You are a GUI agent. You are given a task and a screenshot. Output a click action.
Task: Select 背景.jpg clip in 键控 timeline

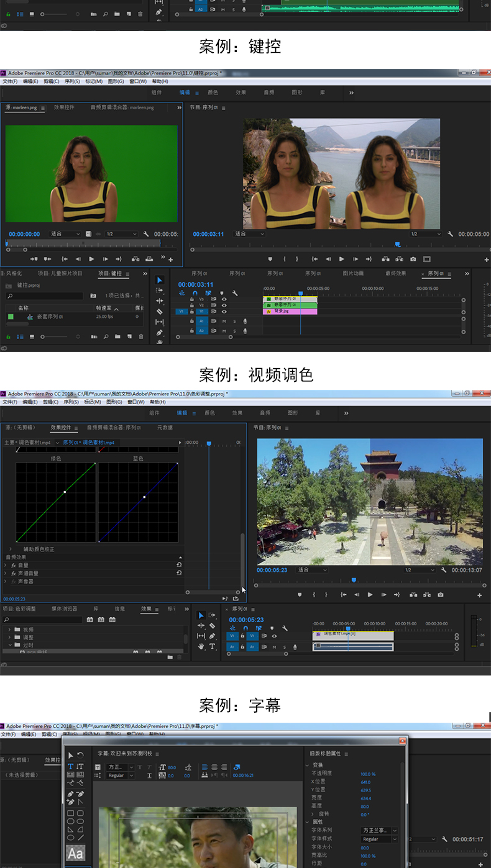[290, 311]
